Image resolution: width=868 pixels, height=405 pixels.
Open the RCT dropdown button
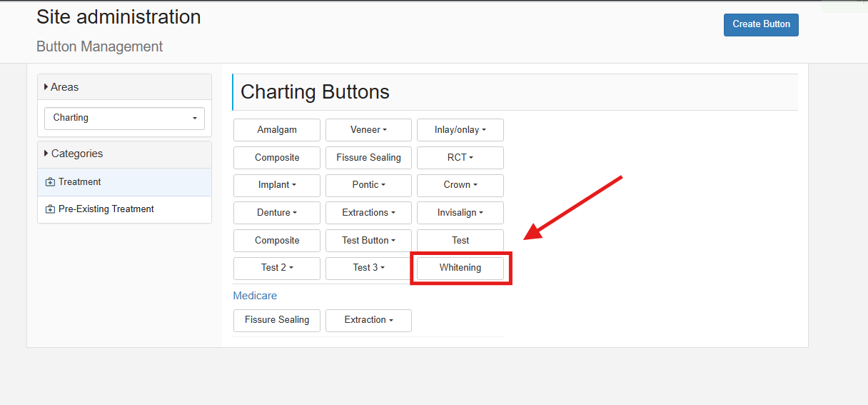pos(460,158)
